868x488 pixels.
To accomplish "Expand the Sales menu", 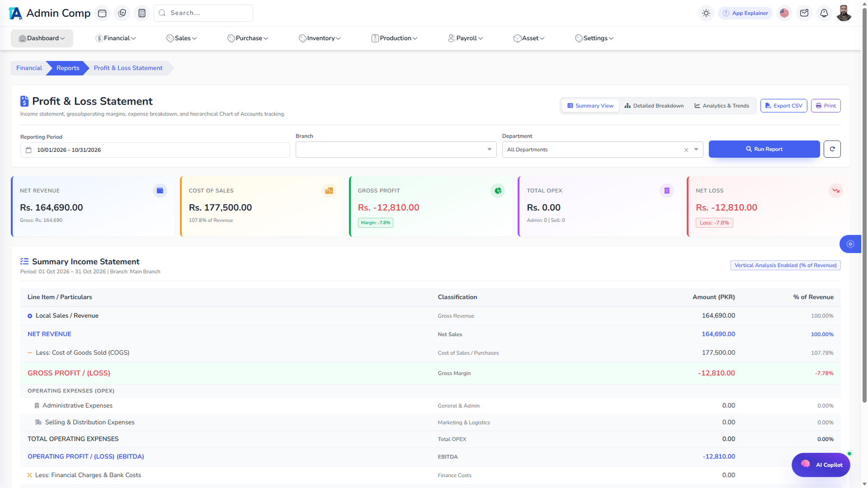I will (182, 38).
